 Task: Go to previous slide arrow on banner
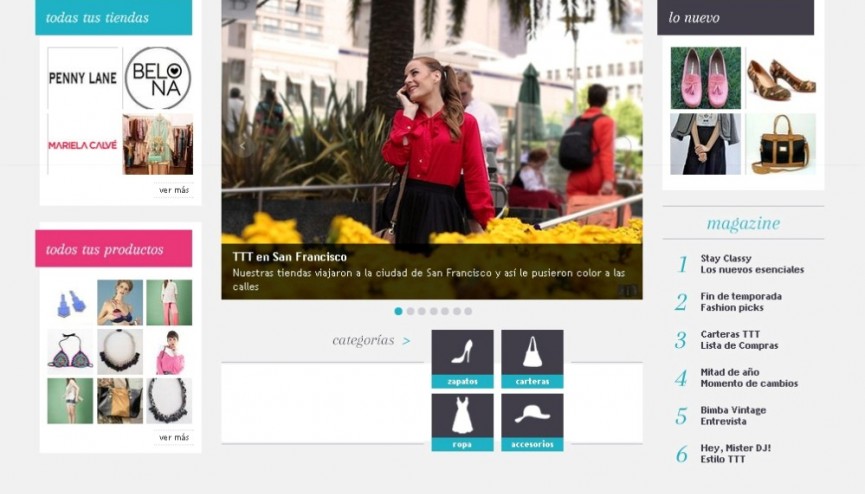pos(243,146)
